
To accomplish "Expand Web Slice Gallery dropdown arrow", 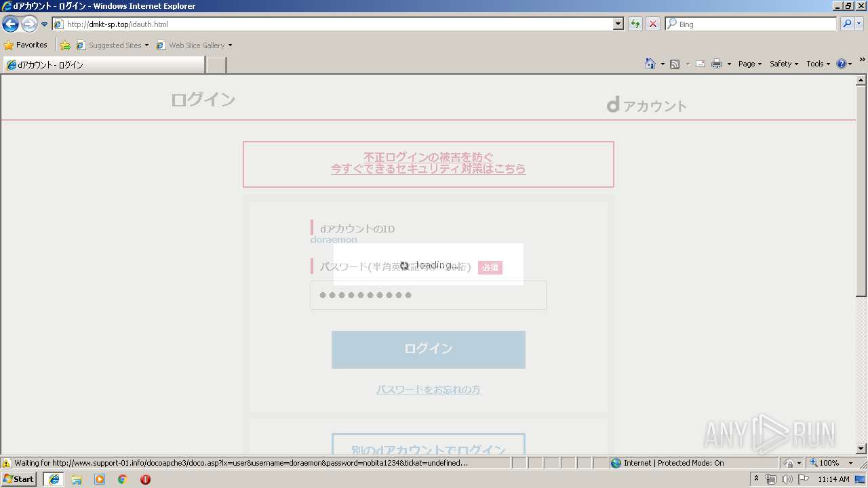I will (230, 45).
